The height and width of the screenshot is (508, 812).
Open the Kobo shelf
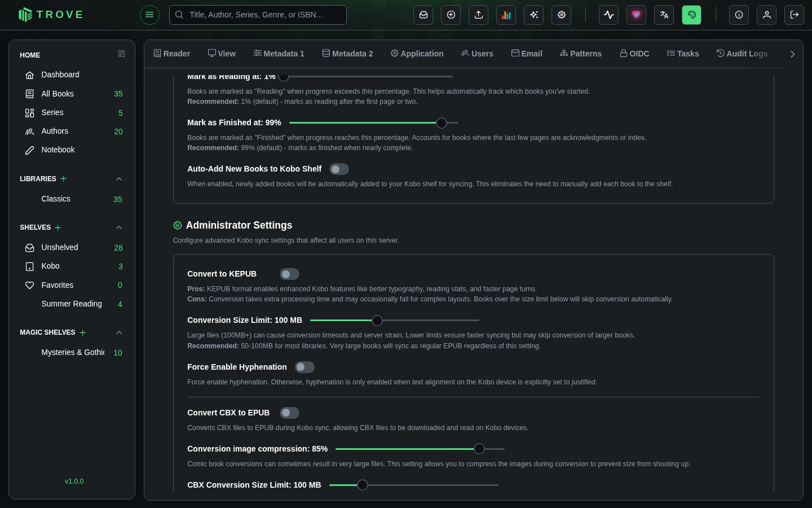tap(72, 266)
